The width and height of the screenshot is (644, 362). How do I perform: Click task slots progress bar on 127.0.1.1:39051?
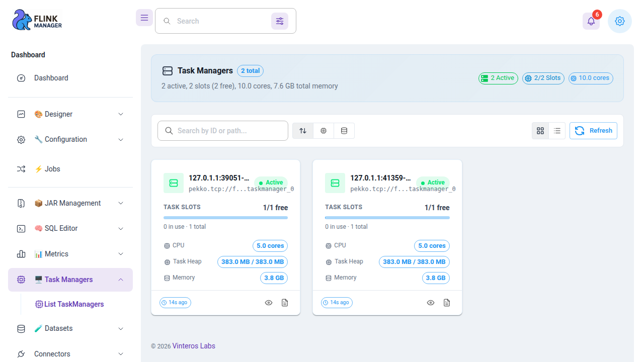[226, 218]
